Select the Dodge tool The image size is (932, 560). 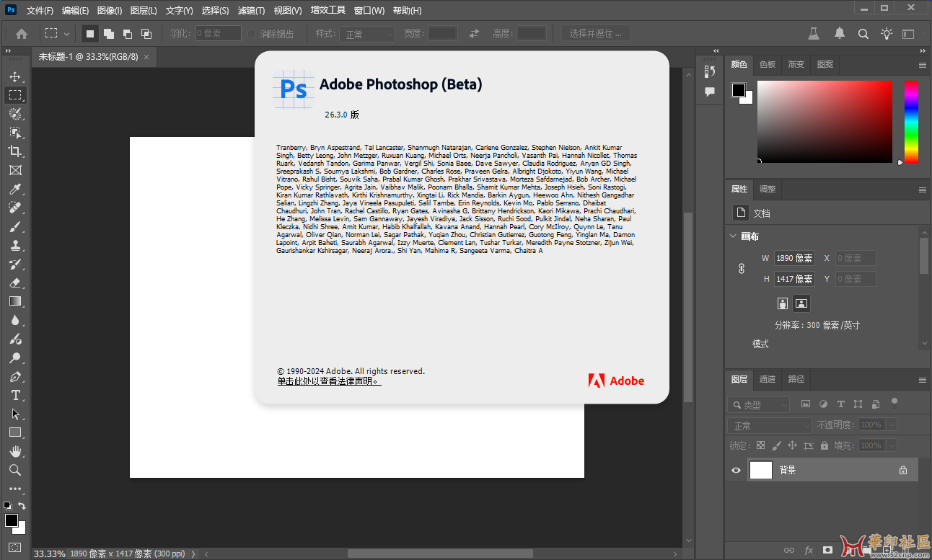[x=15, y=357]
